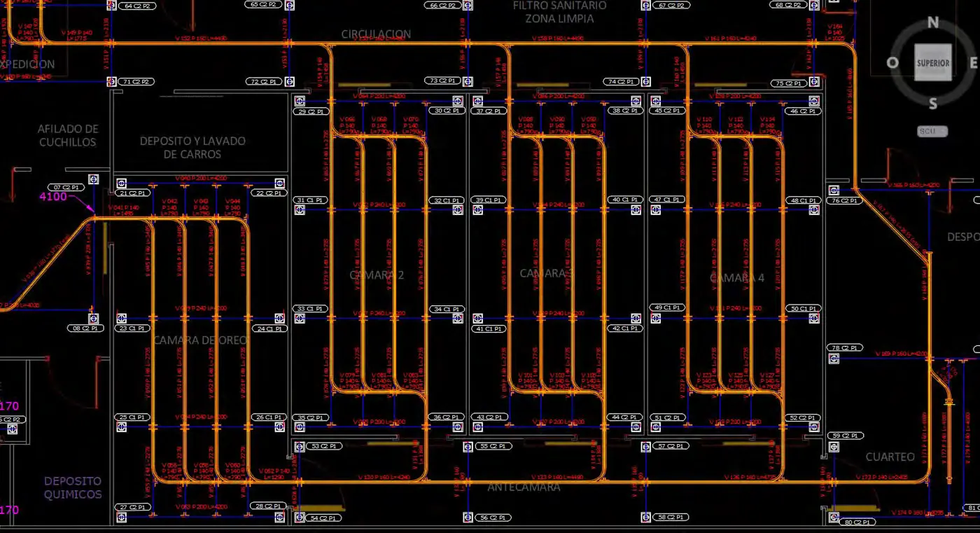Select the FILTRO SANITARIO ZONA LIMPIA label
The width and height of the screenshot is (980, 533).
559,12
